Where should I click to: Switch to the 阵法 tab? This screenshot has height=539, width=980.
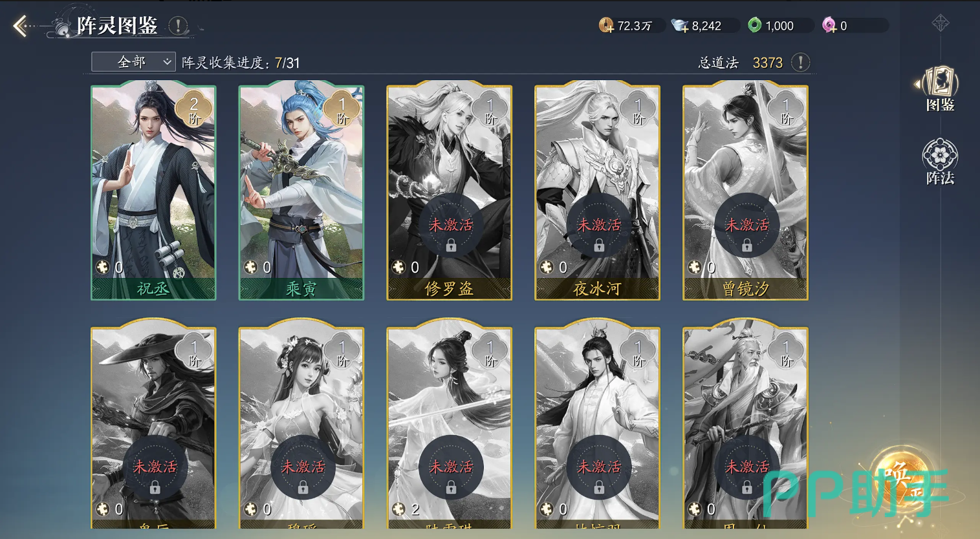point(939,162)
